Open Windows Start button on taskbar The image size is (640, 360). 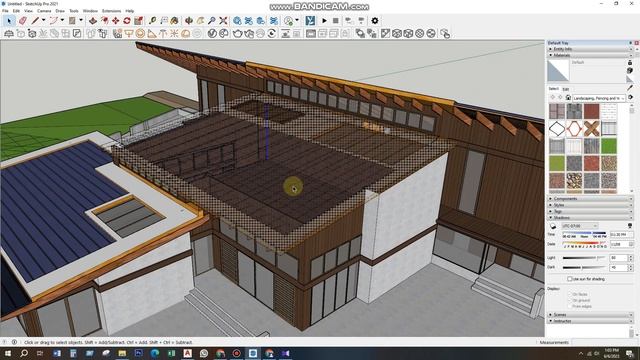(x=7, y=353)
